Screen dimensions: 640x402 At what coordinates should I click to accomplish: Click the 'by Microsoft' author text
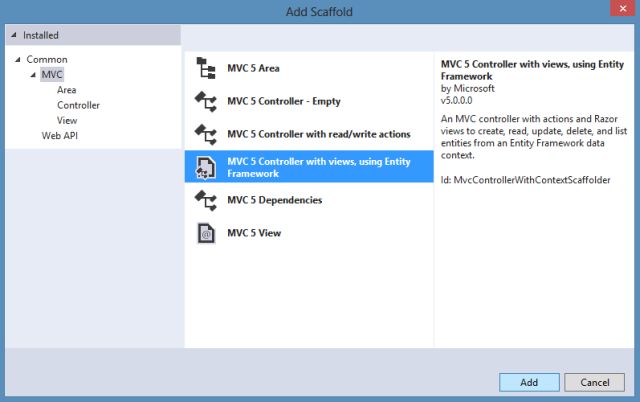467,89
